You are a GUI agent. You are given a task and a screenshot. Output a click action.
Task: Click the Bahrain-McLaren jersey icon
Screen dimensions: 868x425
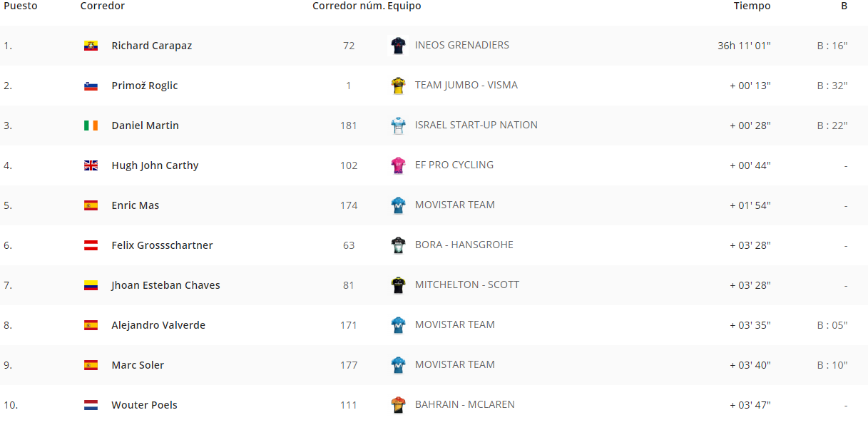pos(398,405)
